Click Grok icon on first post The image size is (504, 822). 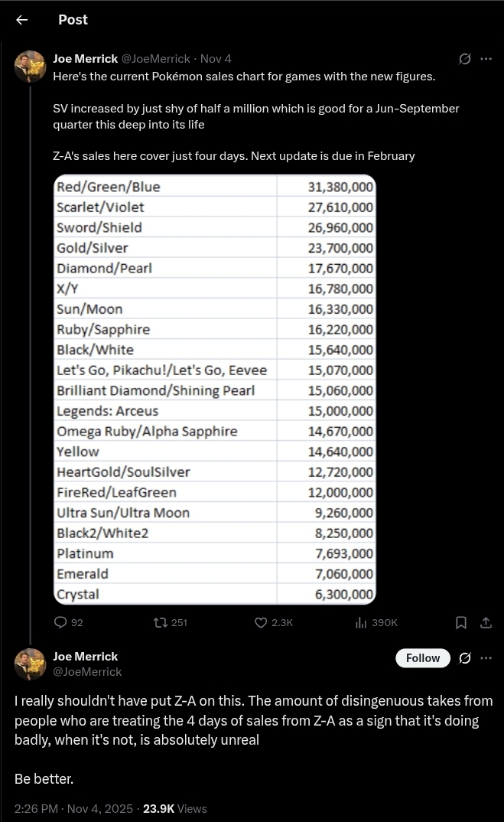coord(463,59)
